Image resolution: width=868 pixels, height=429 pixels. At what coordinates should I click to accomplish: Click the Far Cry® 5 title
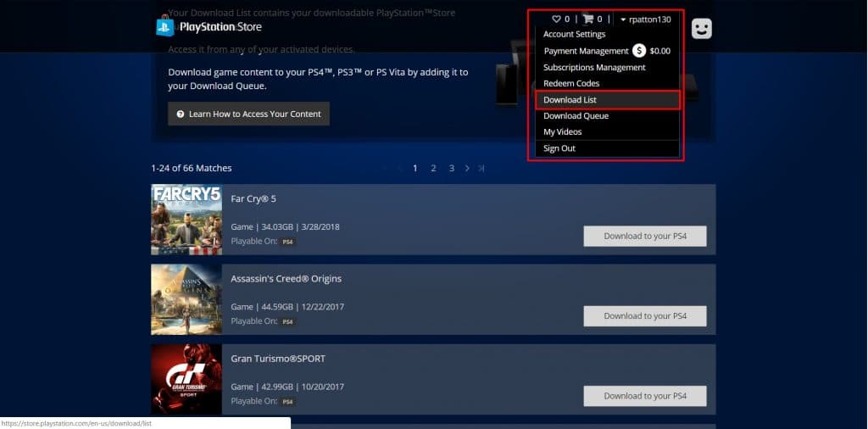[253, 198]
